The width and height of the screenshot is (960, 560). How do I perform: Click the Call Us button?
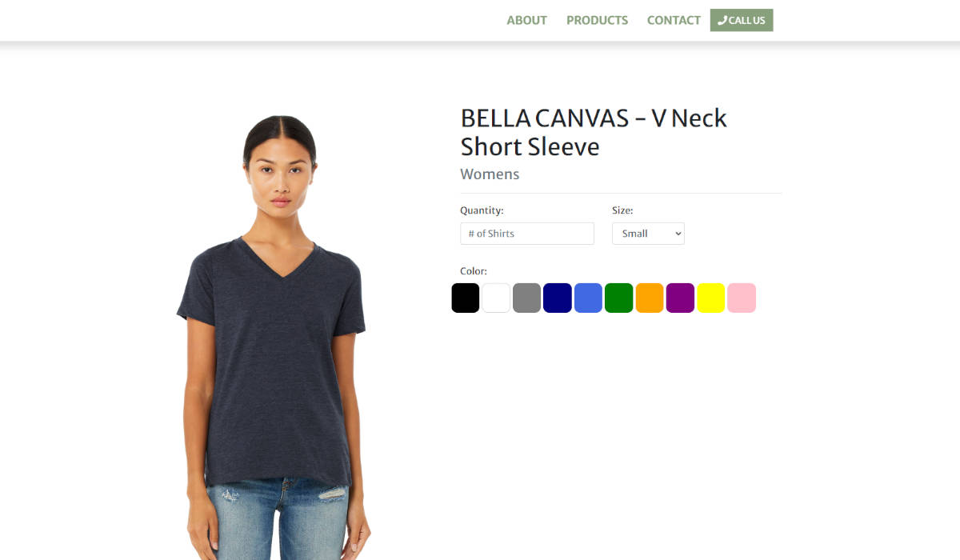(x=742, y=20)
